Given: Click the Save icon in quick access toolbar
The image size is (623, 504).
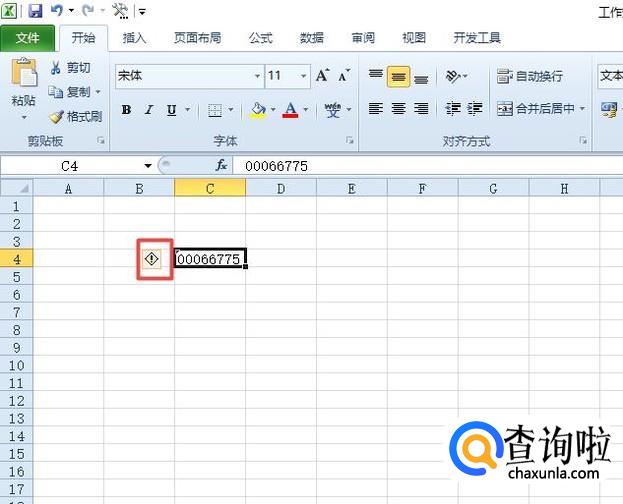Looking at the screenshot, I should [35, 11].
